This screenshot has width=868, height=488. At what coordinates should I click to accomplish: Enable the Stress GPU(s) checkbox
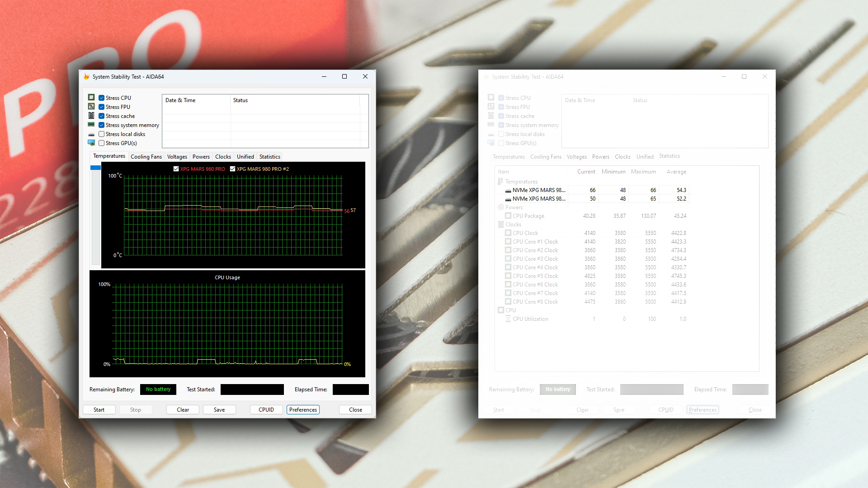pyautogui.click(x=102, y=143)
